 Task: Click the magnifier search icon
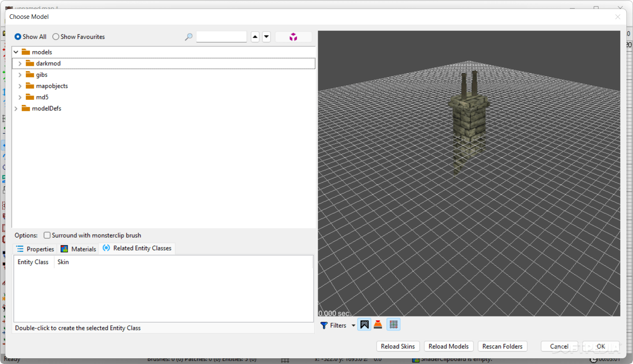click(189, 37)
